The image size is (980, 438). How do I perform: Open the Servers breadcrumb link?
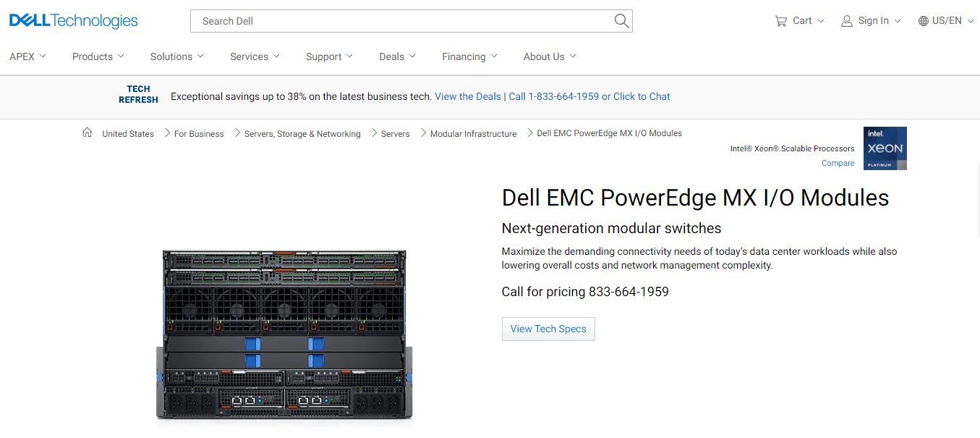(x=395, y=134)
